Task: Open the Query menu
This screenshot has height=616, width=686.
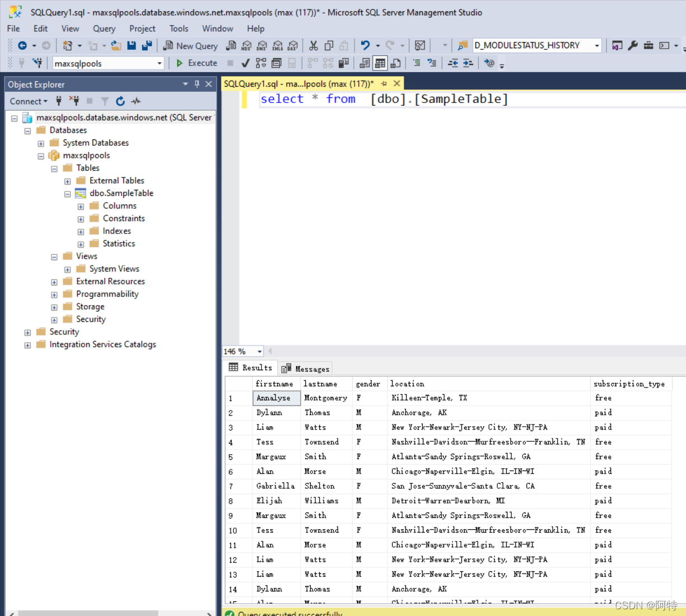Action: (104, 29)
